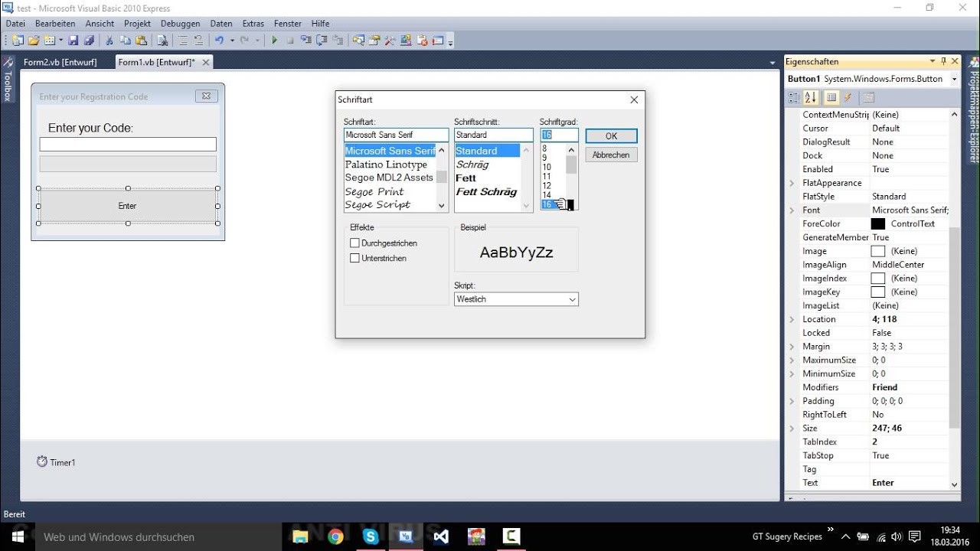Click the Cut scissors icon
980x551 pixels.
pyautogui.click(x=109, y=40)
